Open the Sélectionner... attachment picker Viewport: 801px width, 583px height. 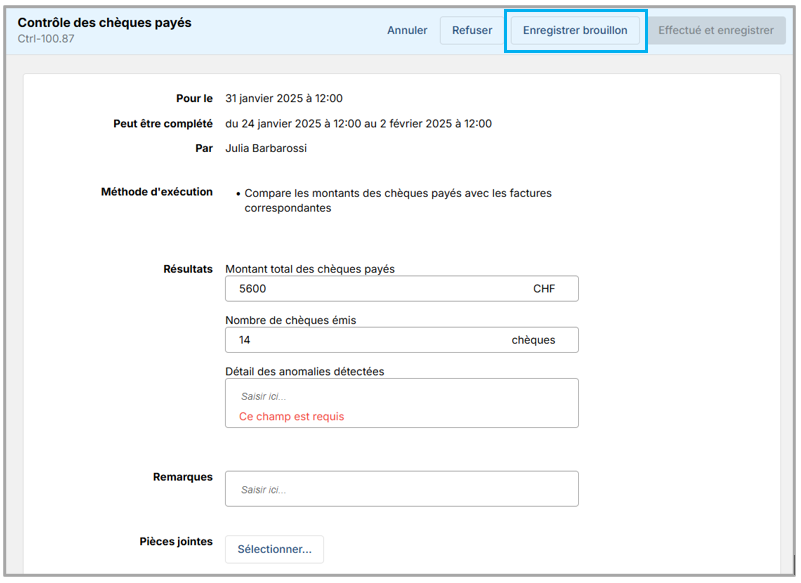click(x=274, y=549)
